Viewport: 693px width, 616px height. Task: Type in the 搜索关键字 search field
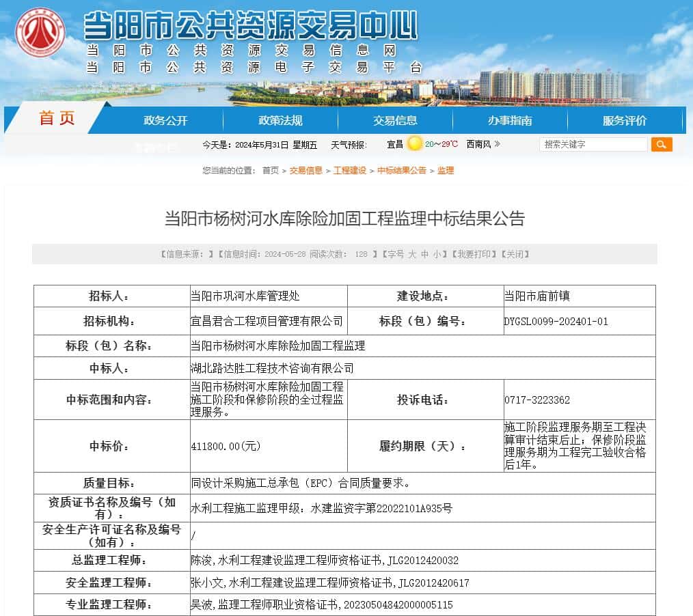click(x=593, y=144)
